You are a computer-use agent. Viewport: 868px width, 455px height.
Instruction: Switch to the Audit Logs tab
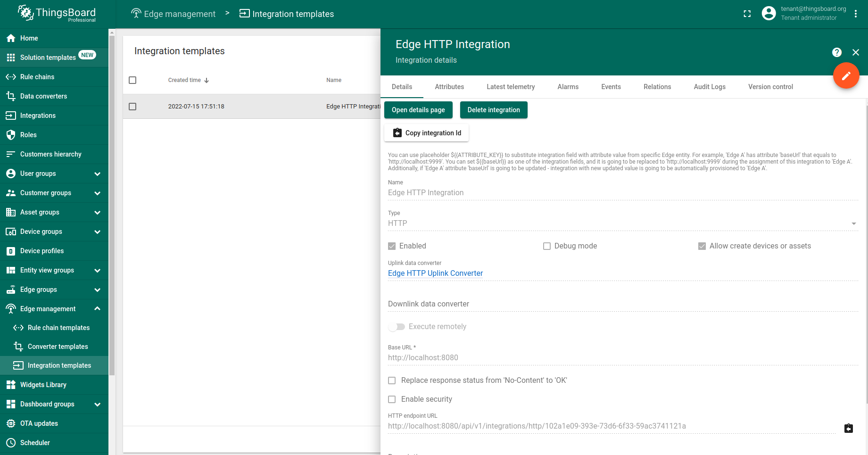pos(710,87)
